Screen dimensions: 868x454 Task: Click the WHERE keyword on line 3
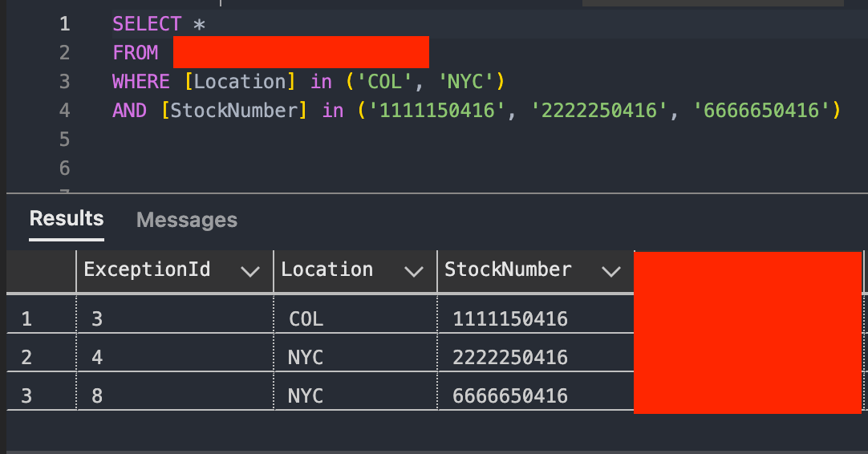click(141, 81)
